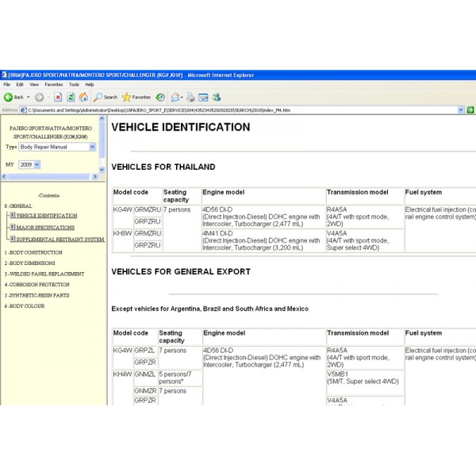Viewport: 476px width, 476px height.
Task: Click the Go green arrow button
Action: [x=470, y=110]
